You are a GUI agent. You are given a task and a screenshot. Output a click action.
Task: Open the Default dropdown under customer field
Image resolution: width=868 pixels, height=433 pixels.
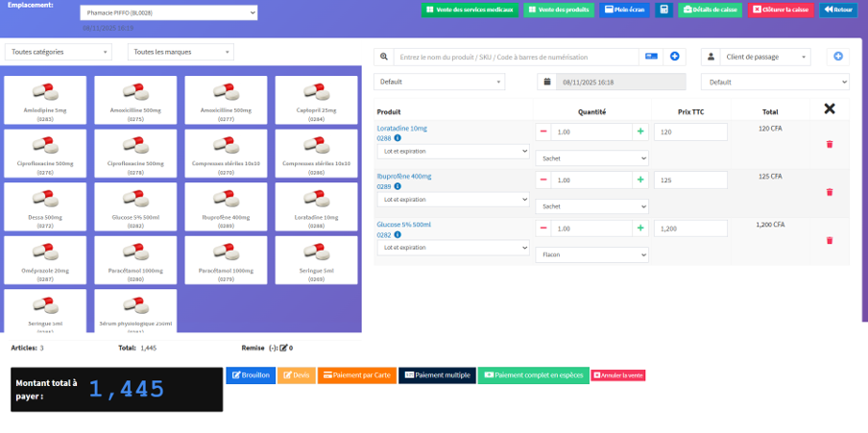(775, 82)
